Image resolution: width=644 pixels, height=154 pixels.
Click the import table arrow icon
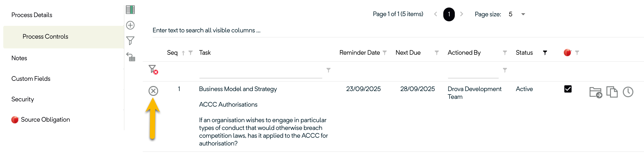(131, 57)
